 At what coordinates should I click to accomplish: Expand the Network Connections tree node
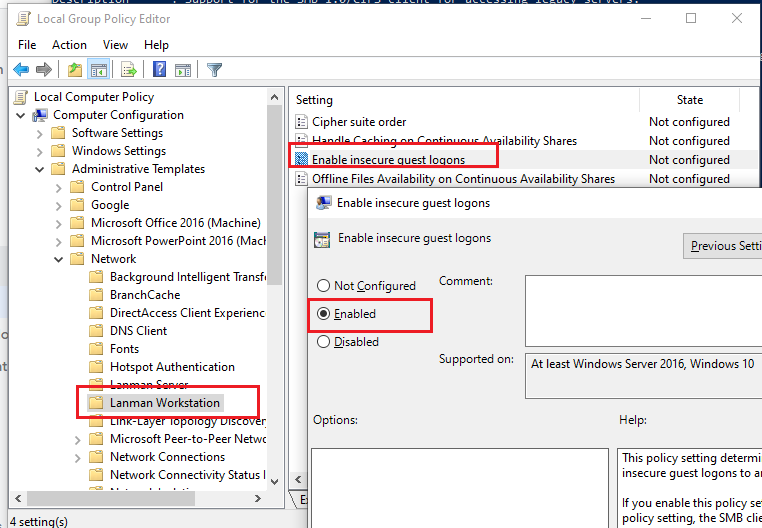pyautogui.click(x=79, y=457)
